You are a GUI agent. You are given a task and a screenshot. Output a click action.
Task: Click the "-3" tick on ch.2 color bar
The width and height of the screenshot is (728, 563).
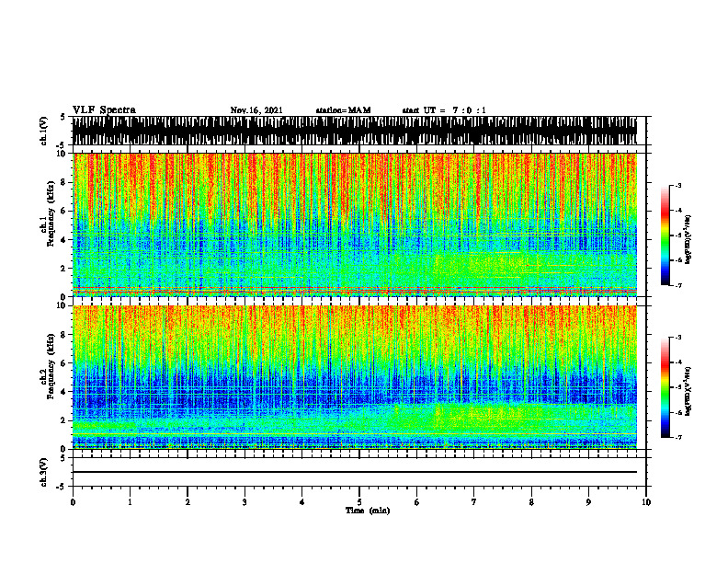(677, 338)
